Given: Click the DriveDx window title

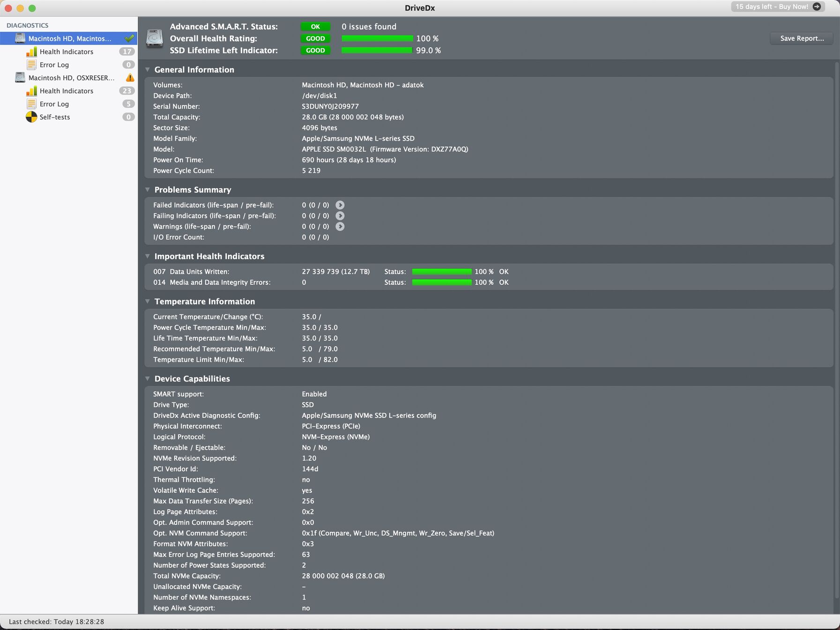Looking at the screenshot, I should [420, 8].
